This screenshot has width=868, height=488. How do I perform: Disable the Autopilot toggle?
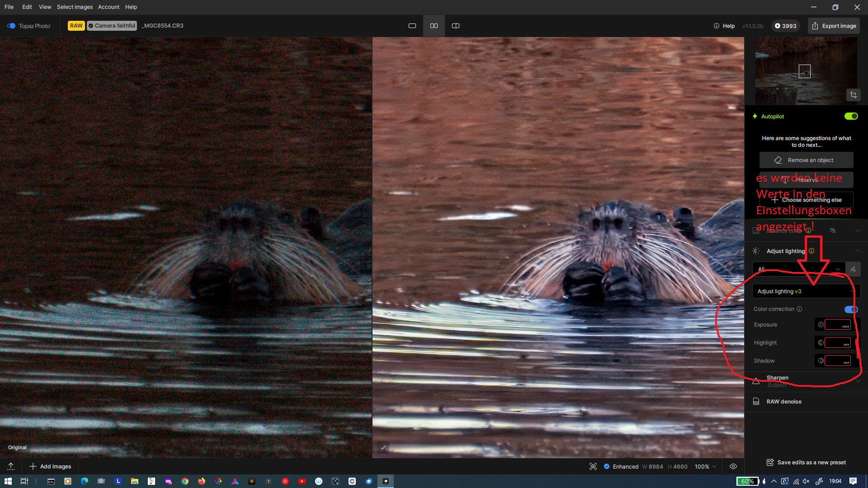(851, 116)
